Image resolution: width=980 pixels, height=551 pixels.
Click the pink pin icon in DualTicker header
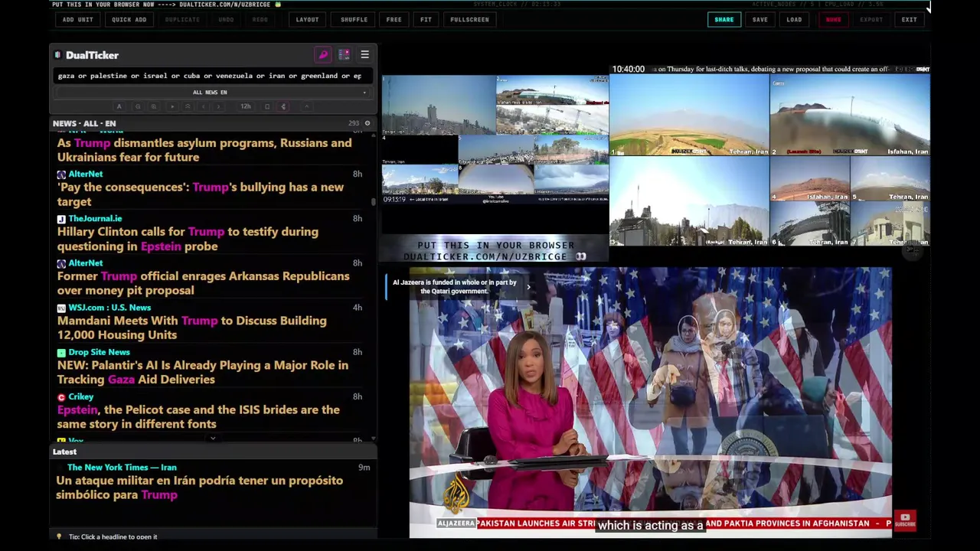[x=323, y=55]
